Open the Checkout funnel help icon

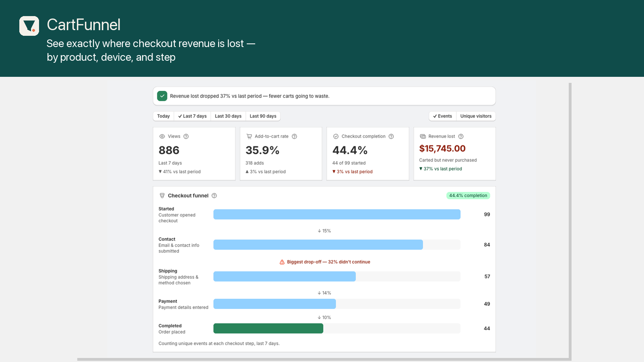tap(214, 195)
